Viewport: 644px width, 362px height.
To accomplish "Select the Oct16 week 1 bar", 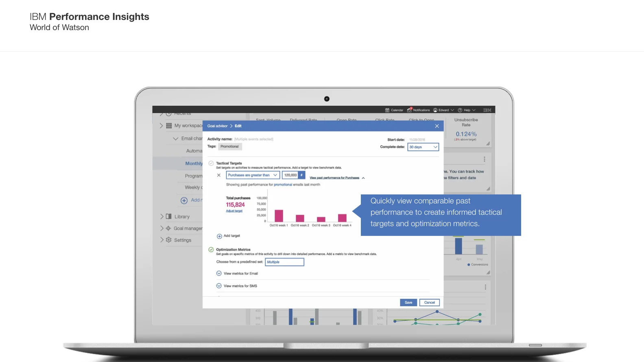I will 279,216.
